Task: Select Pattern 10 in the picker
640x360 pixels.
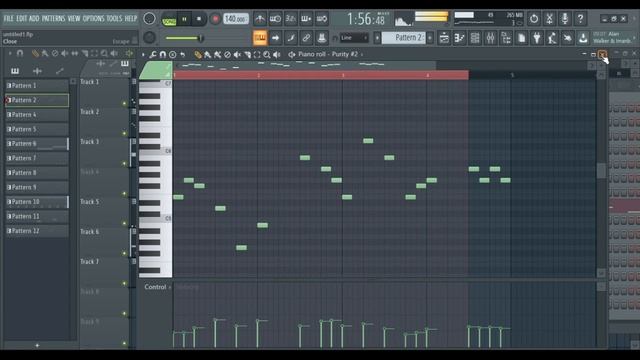Action: (37, 202)
